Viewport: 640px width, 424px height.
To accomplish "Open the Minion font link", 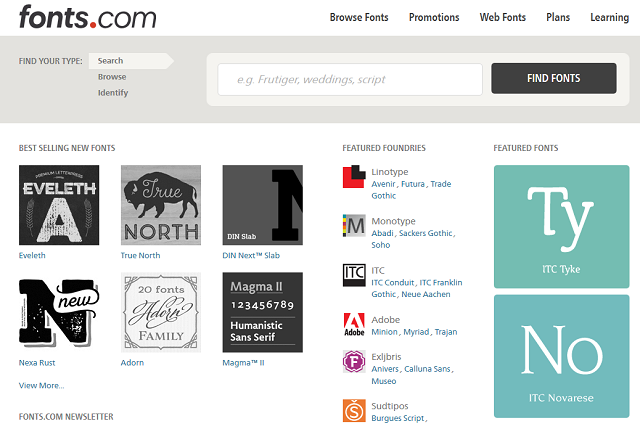I will pyautogui.click(x=384, y=332).
